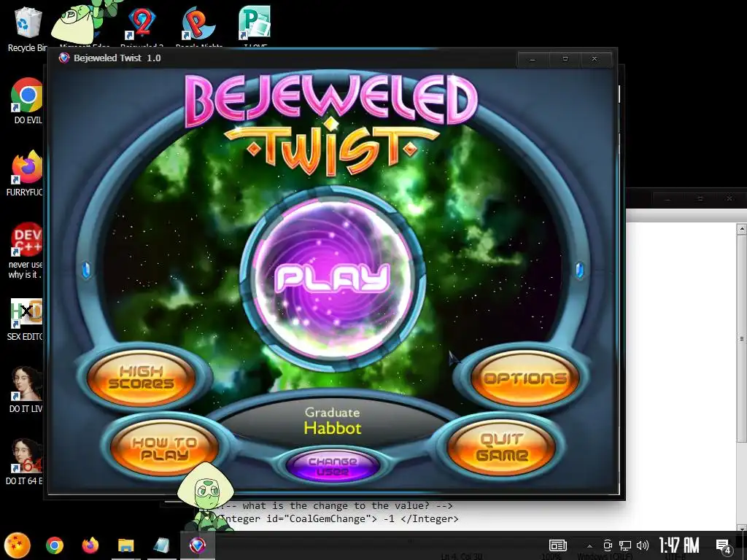Select the HxD editor desktop shortcut

26,319
